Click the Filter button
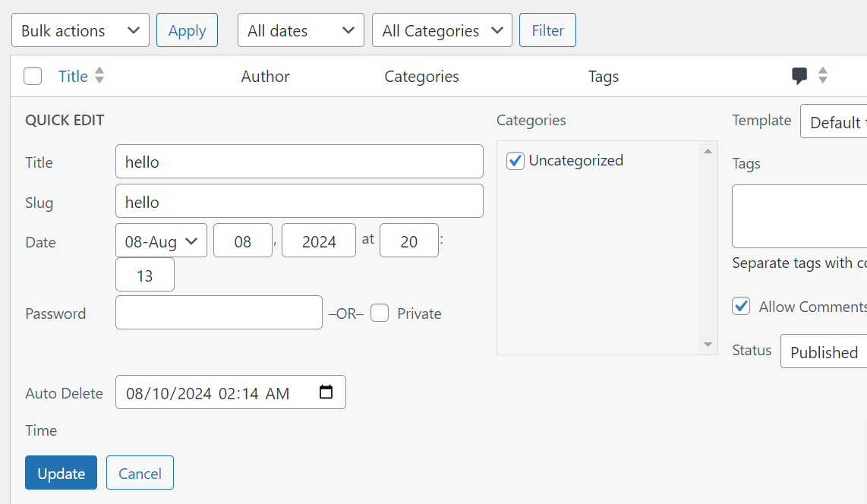 coord(547,30)
